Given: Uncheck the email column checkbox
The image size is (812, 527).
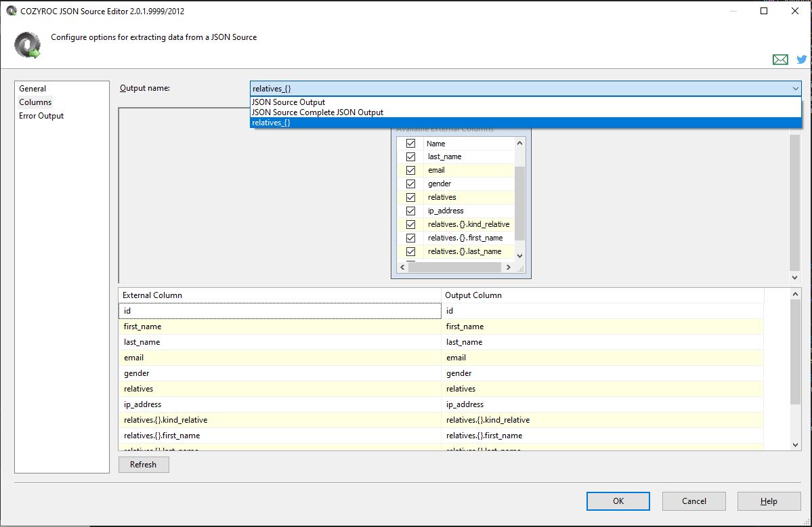Looking at the screenshot, I should (410, 170).
